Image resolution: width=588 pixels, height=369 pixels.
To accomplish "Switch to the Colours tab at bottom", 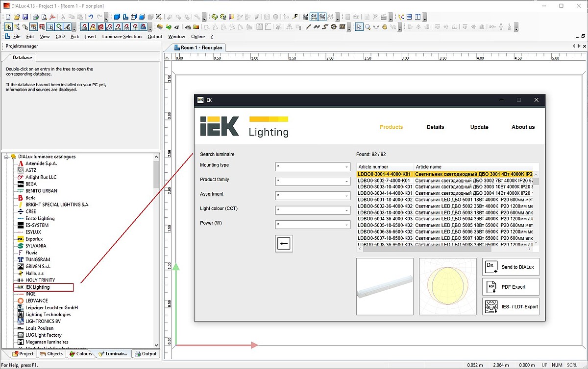I will tap(80, 354).
